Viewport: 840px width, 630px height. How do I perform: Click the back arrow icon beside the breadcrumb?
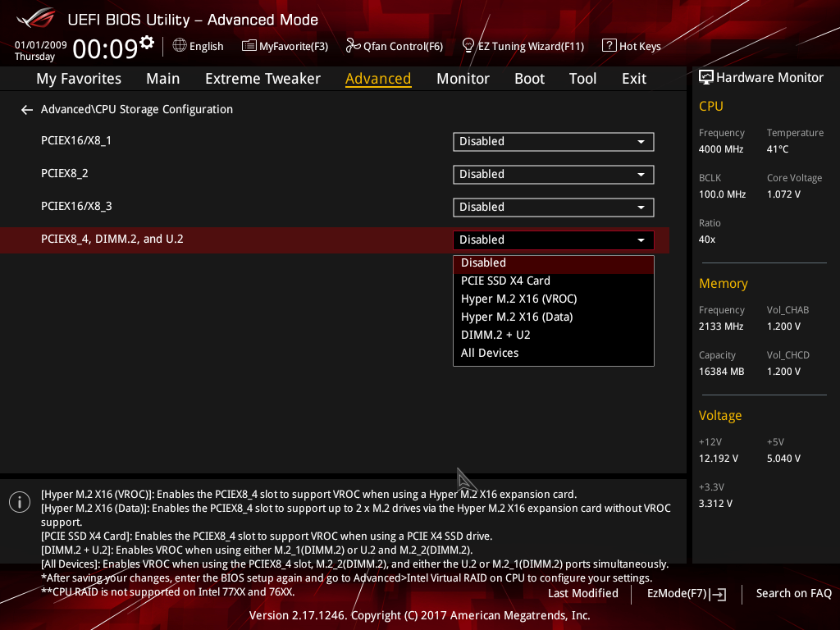pyautogui.click(x=27, y=110)
